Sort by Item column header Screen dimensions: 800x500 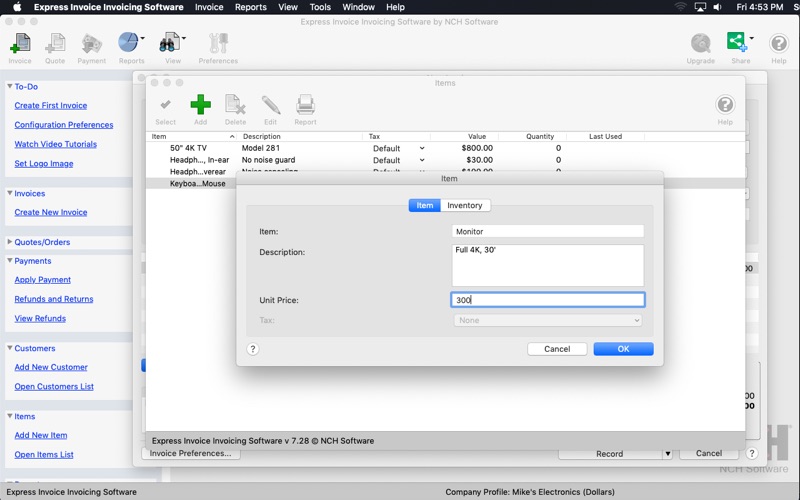point(192,136)
